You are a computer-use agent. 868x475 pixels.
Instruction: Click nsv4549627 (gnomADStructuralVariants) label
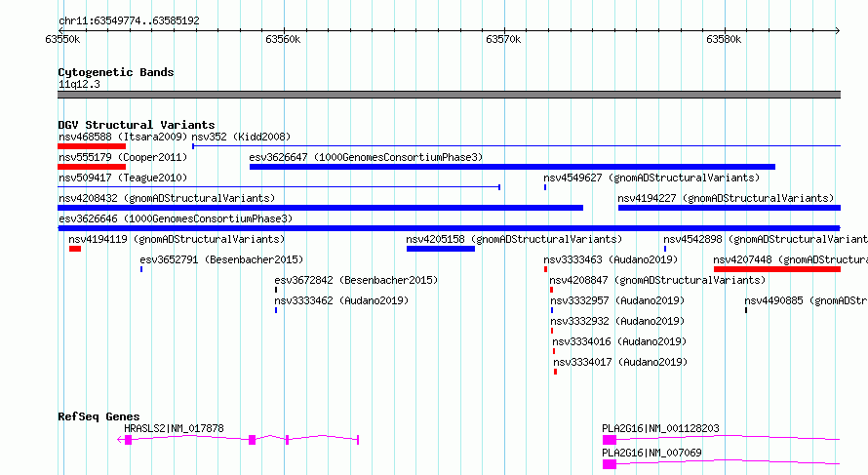(x=651, y=178)
